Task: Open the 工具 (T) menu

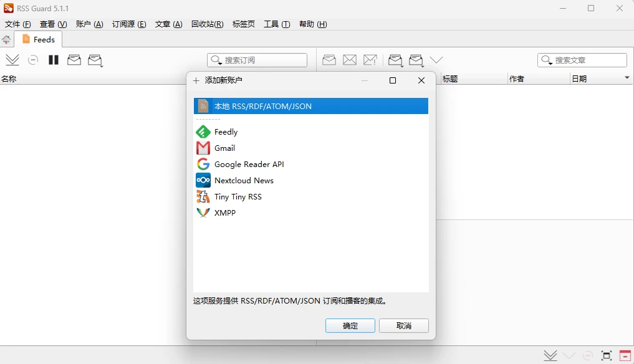Action: point(277,24)
